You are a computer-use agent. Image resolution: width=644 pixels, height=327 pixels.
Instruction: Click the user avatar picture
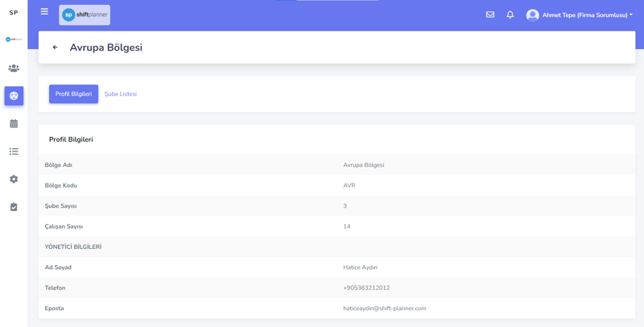(x=532, y=15)
